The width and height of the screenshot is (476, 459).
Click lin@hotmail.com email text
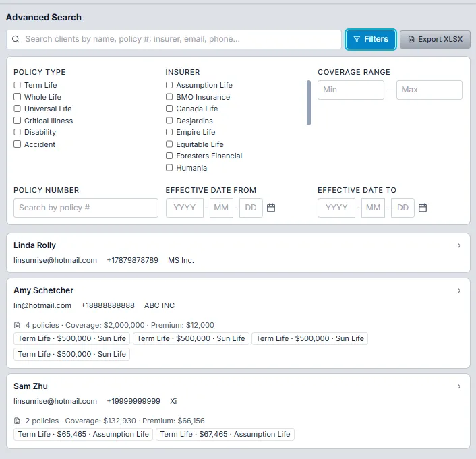[x=42, y=306]
